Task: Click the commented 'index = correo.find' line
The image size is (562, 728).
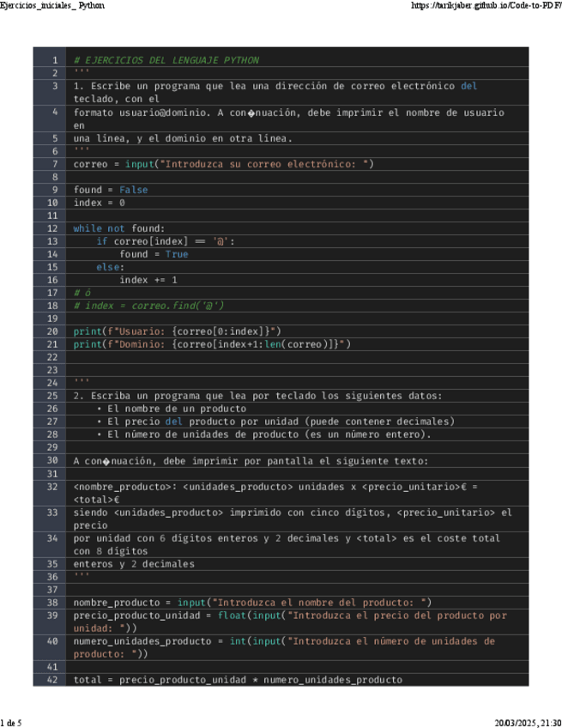Action: coord(149,306)
